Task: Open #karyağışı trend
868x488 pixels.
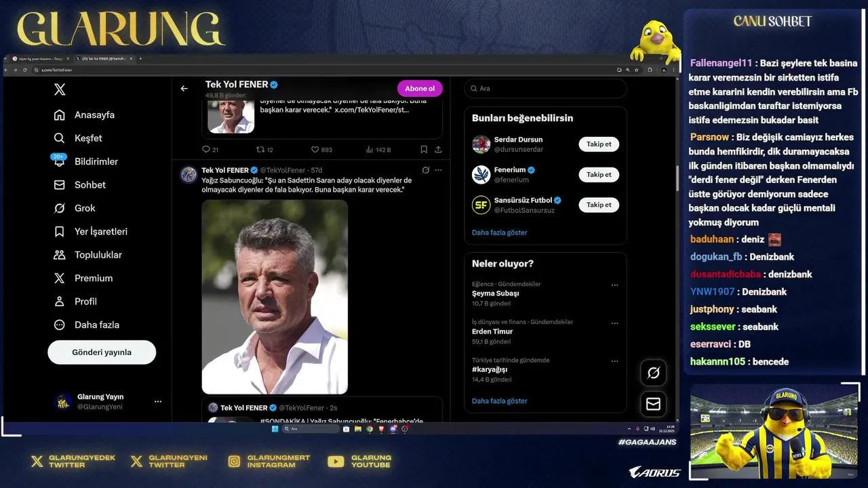Action: [x=490, y=369]
